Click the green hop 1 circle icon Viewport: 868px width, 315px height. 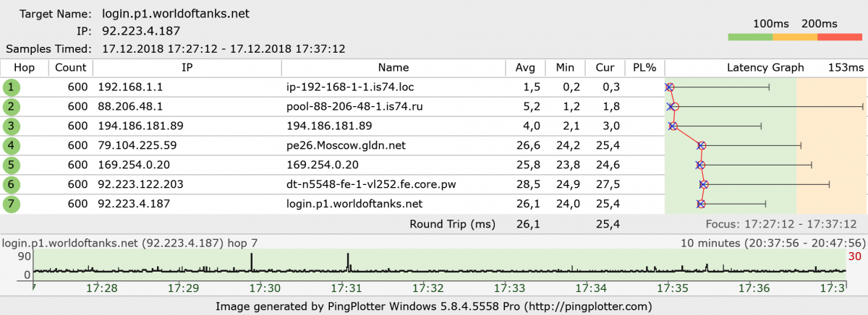pyautogui.click(x=12, y=87)
